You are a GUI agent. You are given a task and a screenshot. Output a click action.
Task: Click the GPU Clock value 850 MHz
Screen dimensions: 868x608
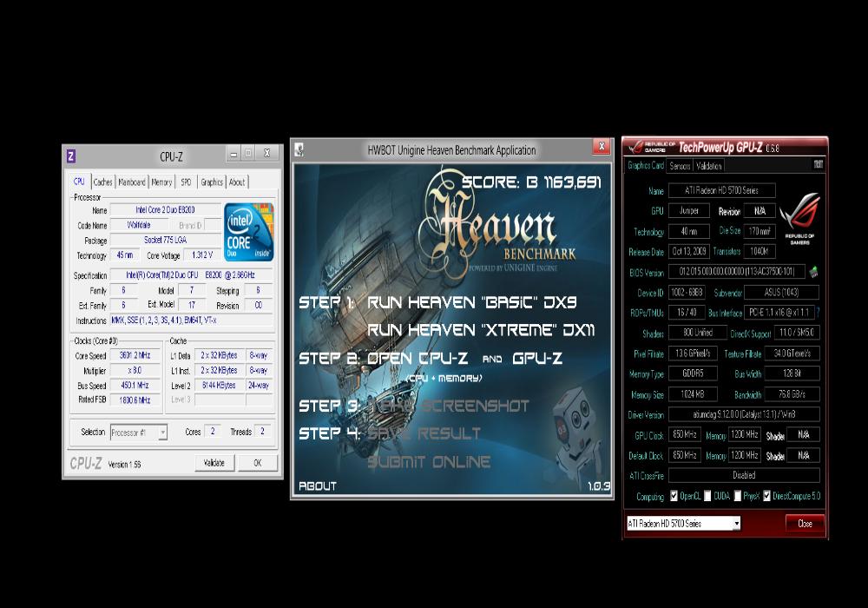(685, 434)
